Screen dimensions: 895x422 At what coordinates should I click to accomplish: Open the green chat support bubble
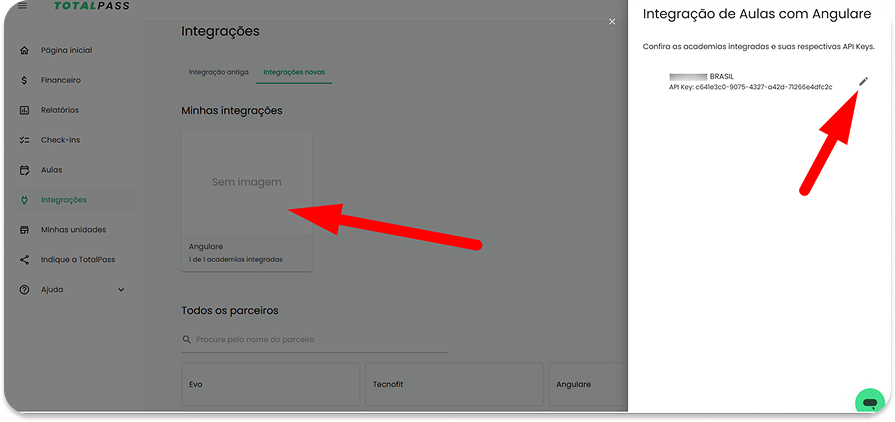(x=870, y=401)
